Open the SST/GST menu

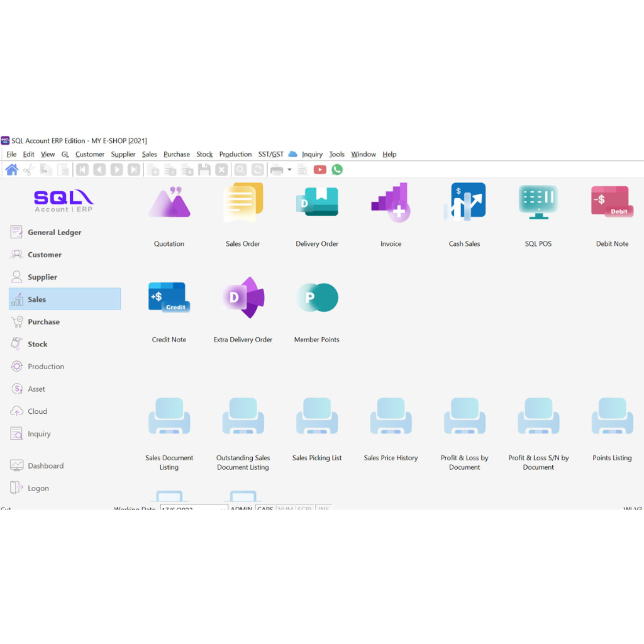pos(270,155)
